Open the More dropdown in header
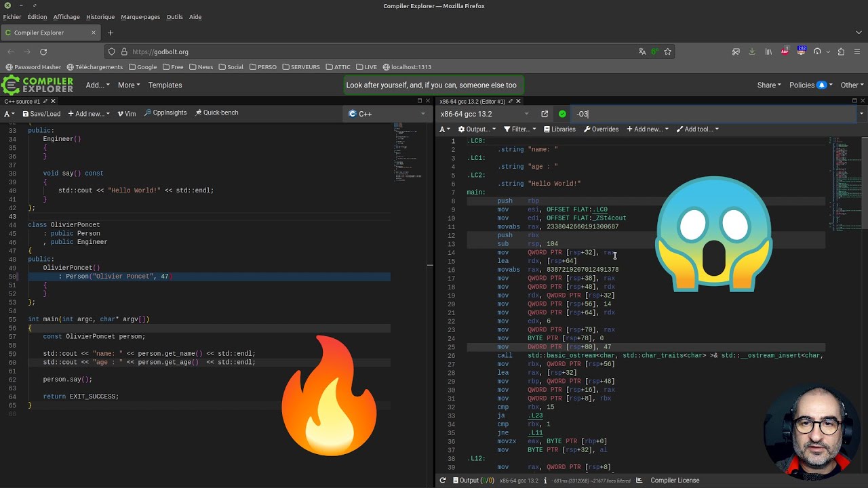 [x=129, y=85]
